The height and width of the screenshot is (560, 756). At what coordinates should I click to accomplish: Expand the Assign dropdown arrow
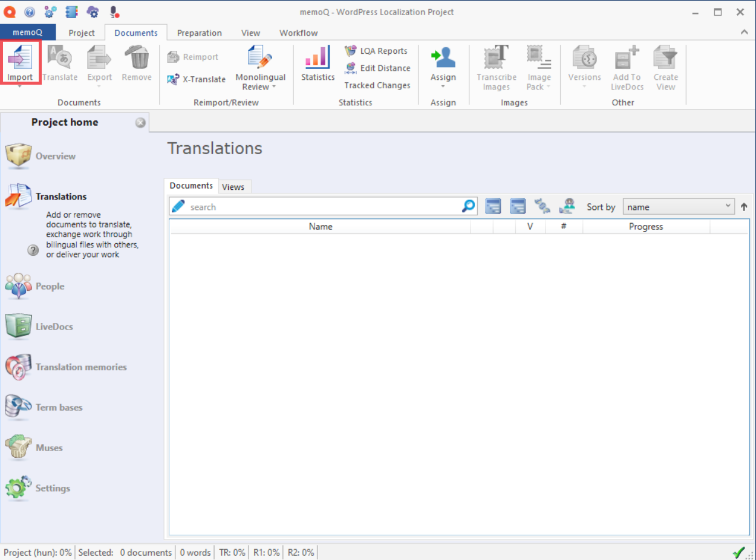(x=443, y=87)
